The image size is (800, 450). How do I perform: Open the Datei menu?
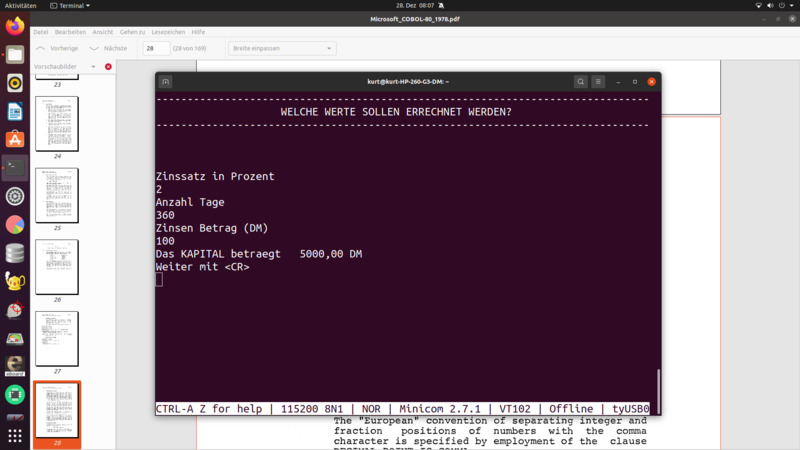(41, 32)
